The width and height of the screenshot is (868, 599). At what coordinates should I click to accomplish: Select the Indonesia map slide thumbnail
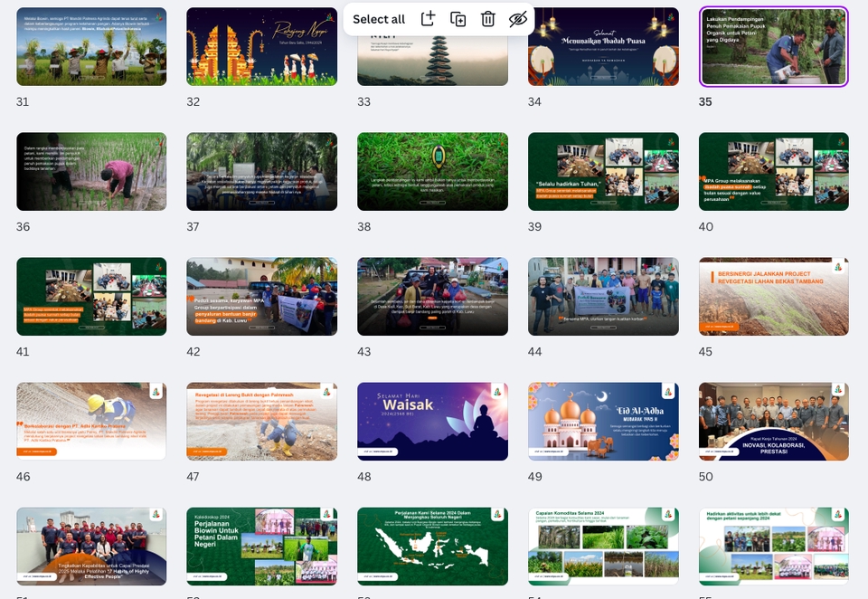tap(432, 547)
